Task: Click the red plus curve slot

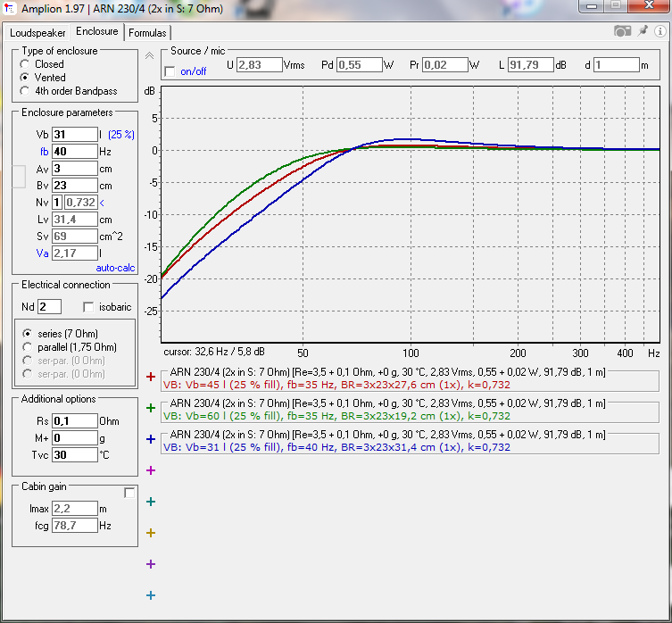Action: pos(151,377)
